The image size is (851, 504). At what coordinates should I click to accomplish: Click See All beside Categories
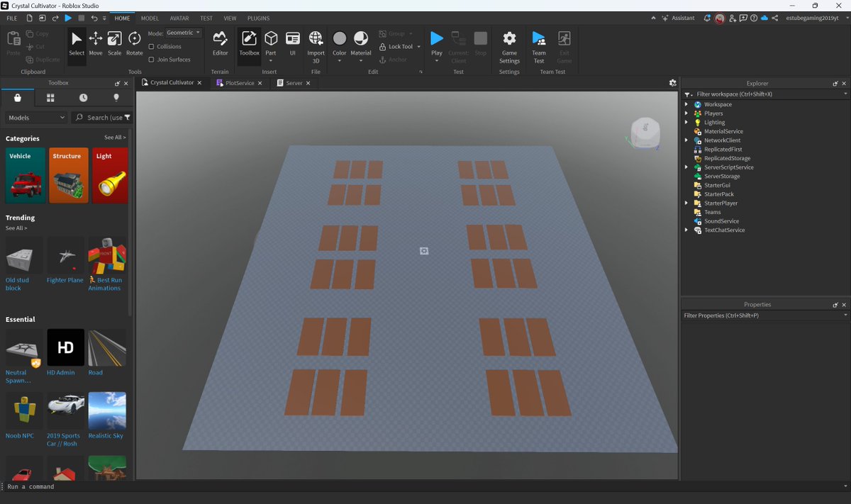[115, 138]
